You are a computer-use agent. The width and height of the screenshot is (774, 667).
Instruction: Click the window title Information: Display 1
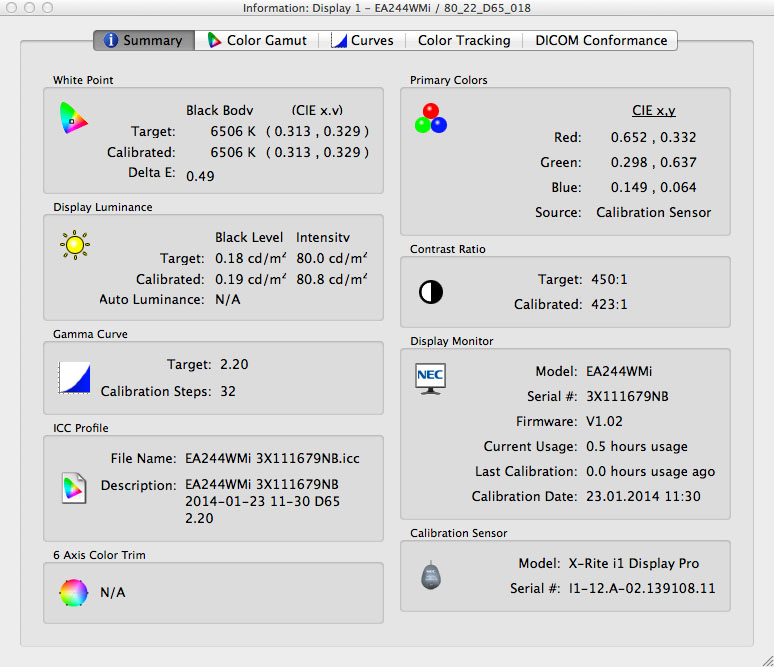click(387, 8)
